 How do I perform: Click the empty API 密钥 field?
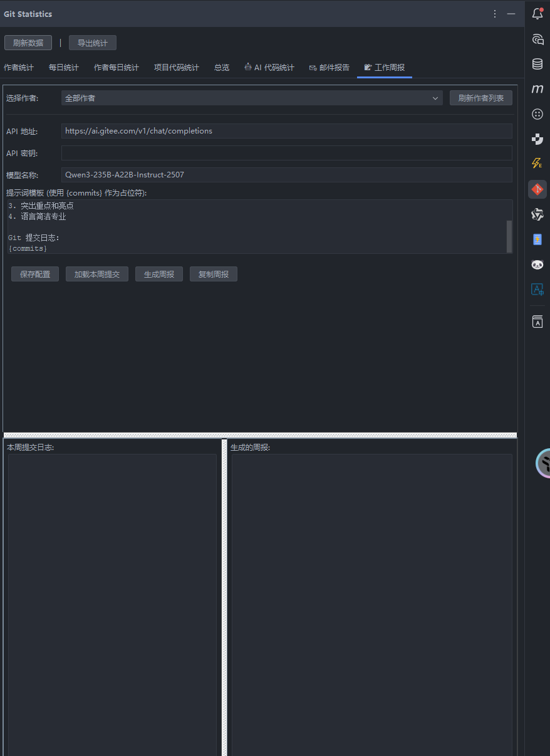[x=287, y=153]
